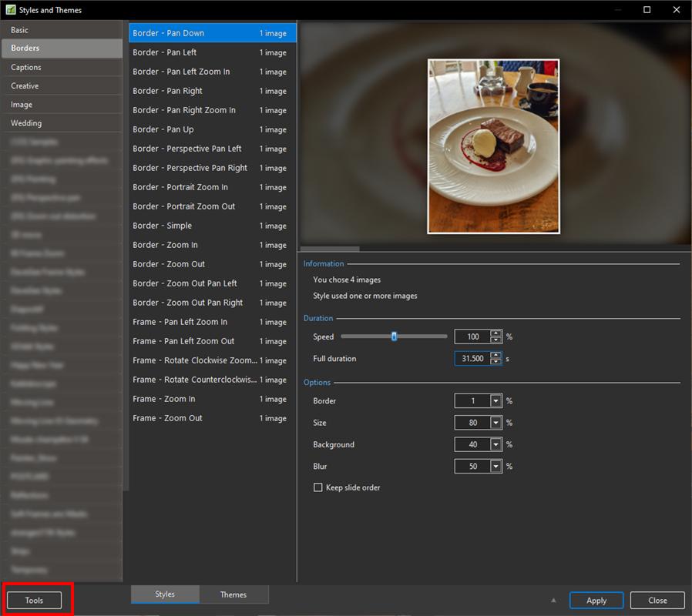Decrease Full duration with the down spinner arrow
Image resolution: width=692 pixels, height=616 pixels.
(496, 363)
